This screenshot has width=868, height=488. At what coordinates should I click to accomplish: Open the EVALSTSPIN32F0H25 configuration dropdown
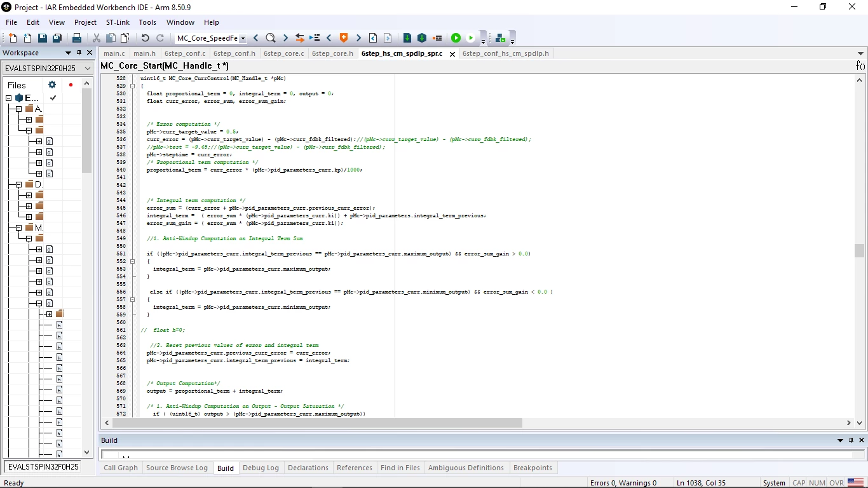click(88, 68)
